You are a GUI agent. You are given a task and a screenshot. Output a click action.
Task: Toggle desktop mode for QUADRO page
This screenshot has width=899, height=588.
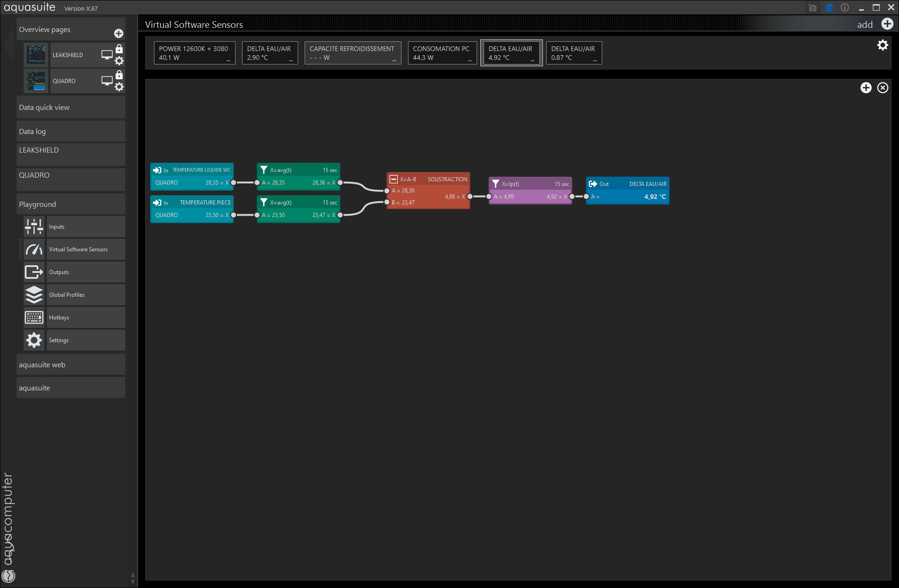click(x=107, y=81)
